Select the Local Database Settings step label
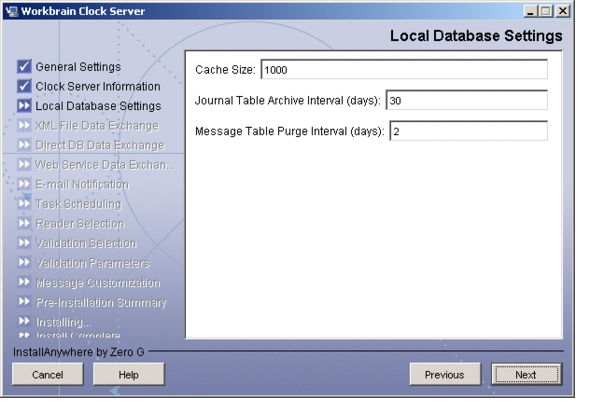The image size is (591, 415). (98, 106)
